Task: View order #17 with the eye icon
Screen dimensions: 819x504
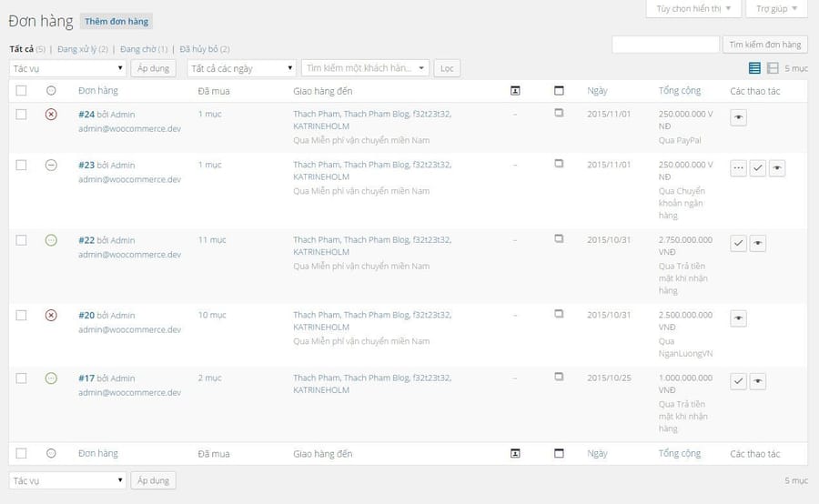Action: point(758,381)
